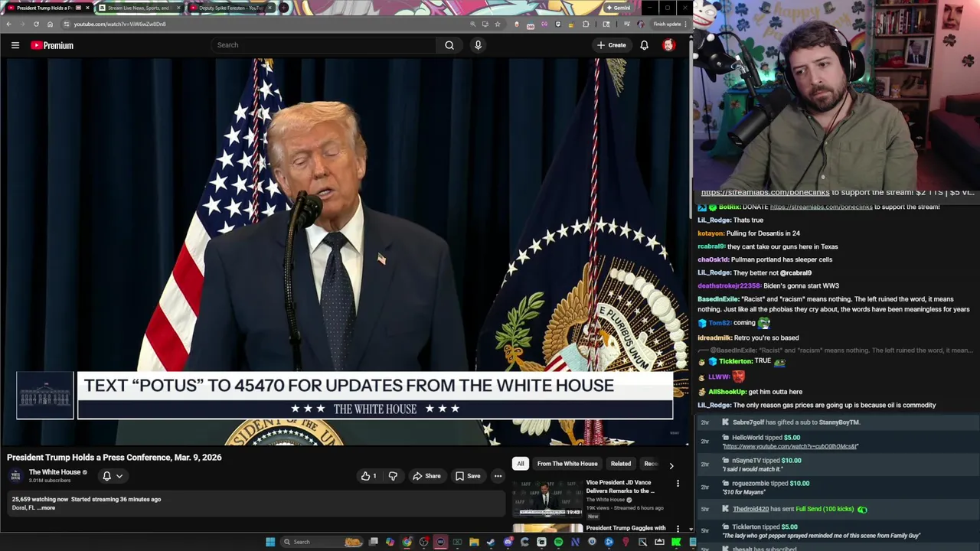Viewport: 980px width, 551px height.
Task: Open YouTube notifications bell in header
Action: coord(644,45)
